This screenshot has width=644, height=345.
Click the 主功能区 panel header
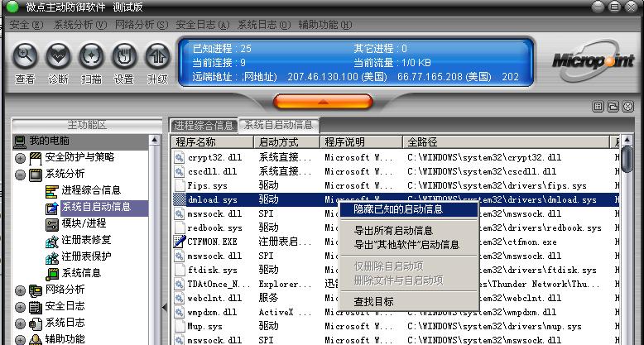coord(87,125)
